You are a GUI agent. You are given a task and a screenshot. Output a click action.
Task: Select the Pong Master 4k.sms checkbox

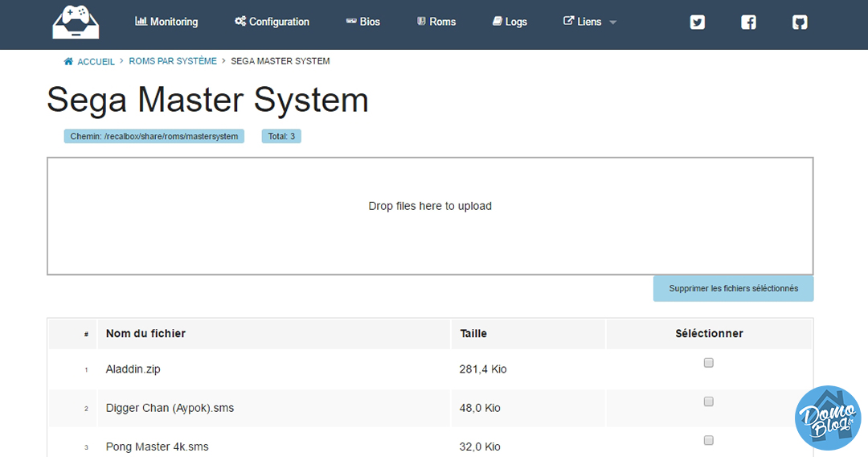click(709, 440)
